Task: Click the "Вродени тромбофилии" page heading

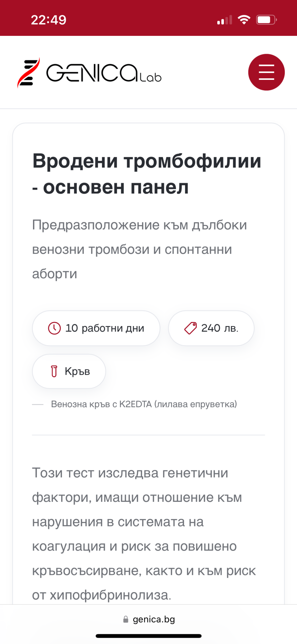Action: tap(147, 174)
